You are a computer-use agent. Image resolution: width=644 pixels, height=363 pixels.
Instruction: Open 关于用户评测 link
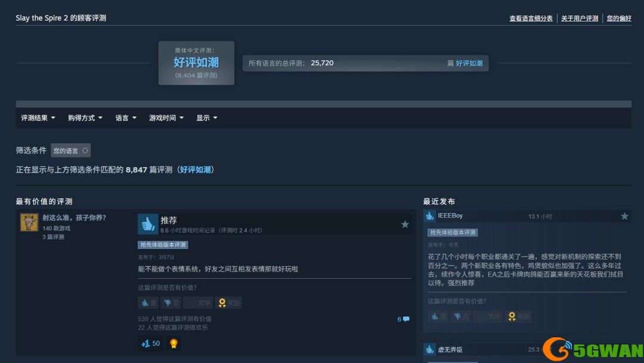coord(580,18)
